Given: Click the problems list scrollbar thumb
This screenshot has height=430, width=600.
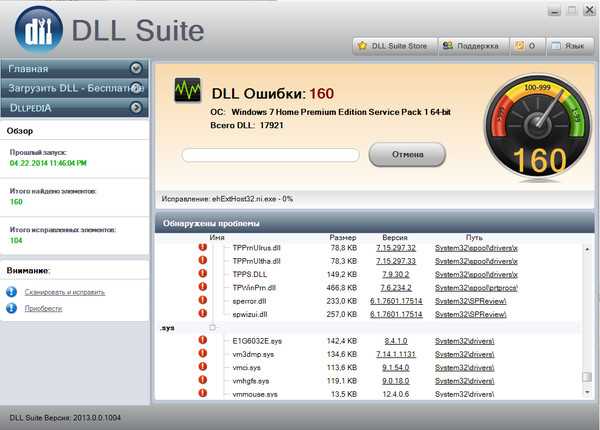Looking at the screenshot, I should tap(587, 377).
